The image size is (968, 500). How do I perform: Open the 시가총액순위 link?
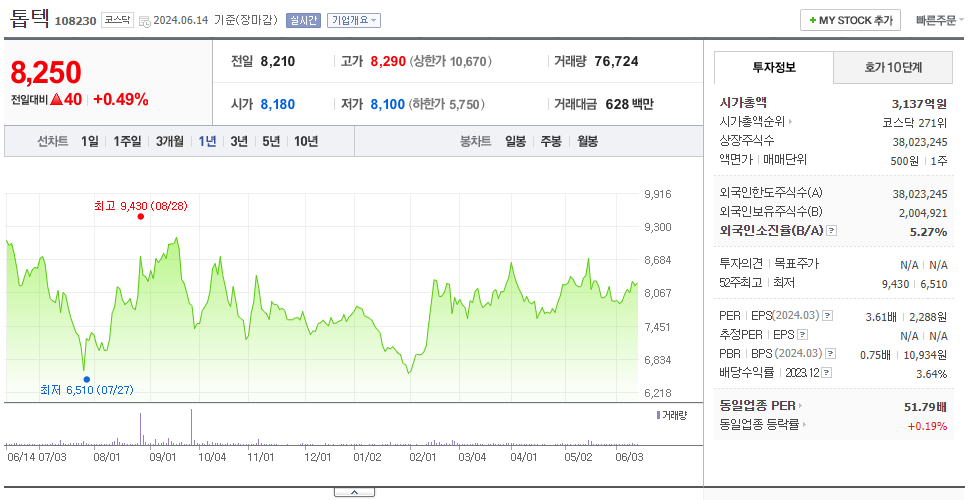coord(752,122)
